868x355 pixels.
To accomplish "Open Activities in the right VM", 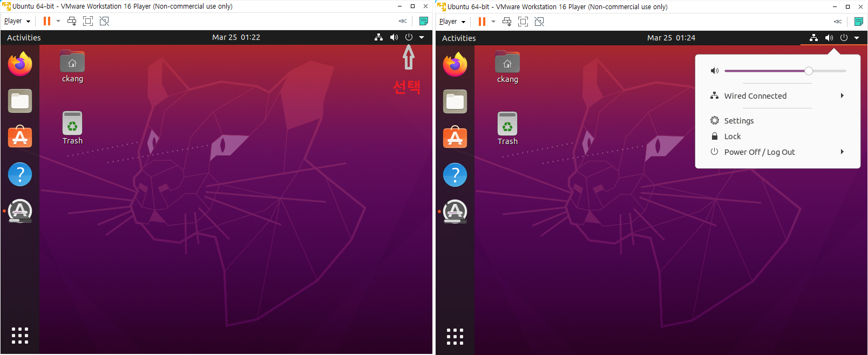I will 459,38.
